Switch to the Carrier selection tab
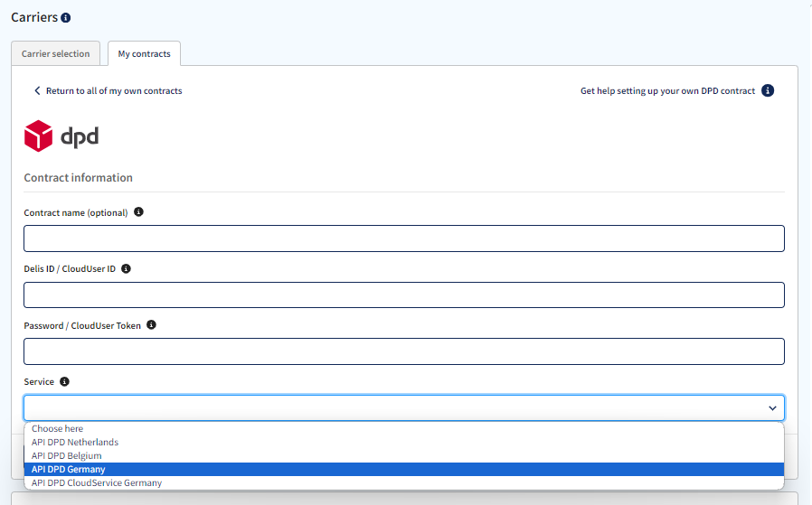The height and width of the screenshot is (505, 812). click(55, 54)
